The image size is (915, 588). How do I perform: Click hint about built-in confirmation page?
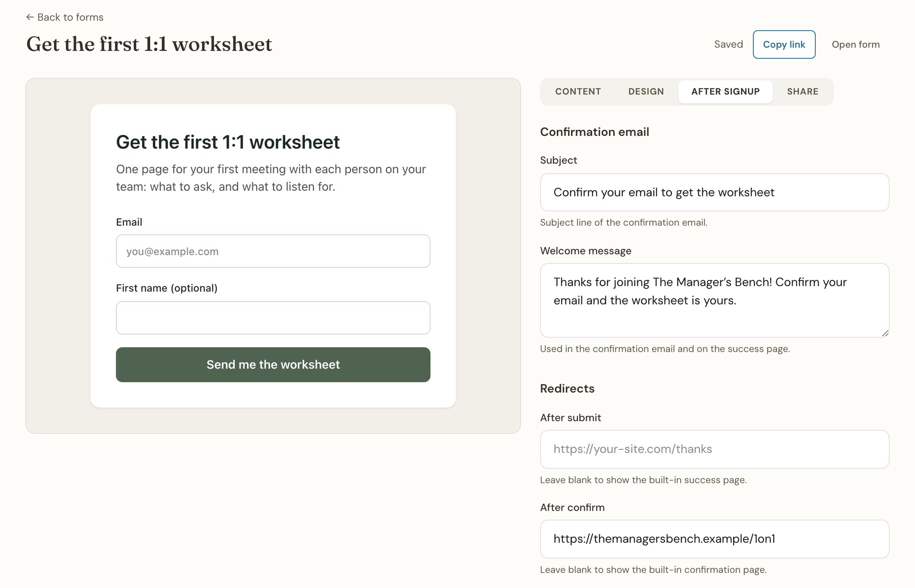[653, 570]
